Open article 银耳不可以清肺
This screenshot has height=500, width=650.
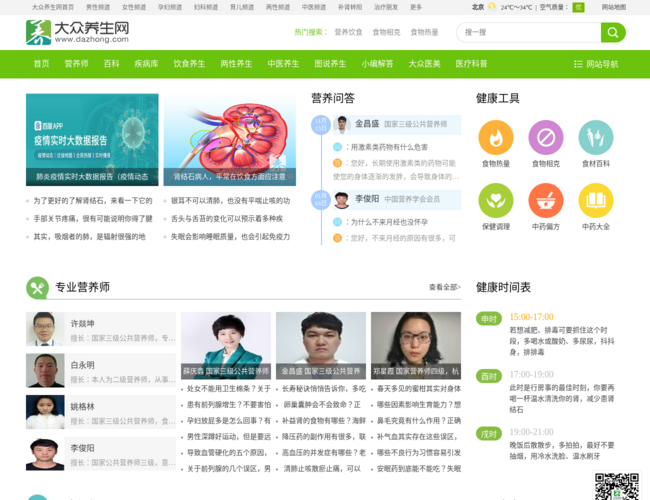coord(230,201)
